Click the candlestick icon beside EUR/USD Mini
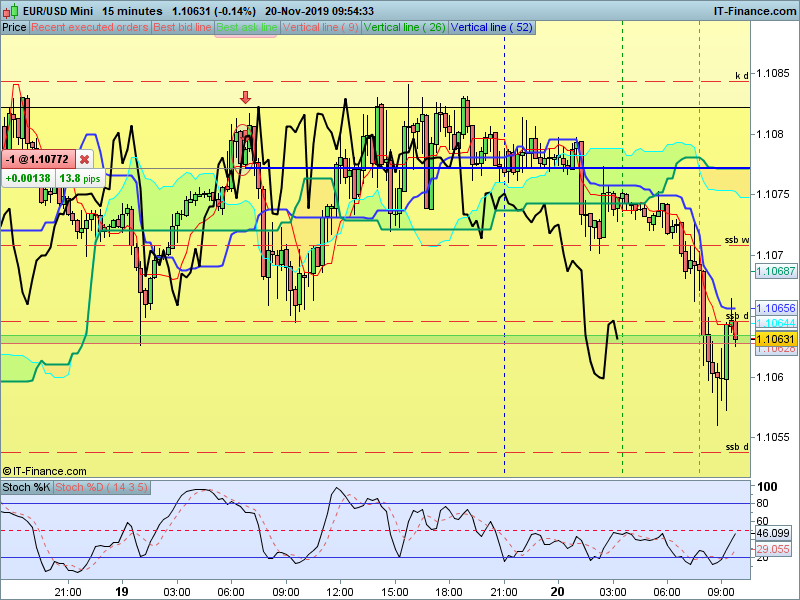This screenshot has height=600, width=800. point(10,11)
